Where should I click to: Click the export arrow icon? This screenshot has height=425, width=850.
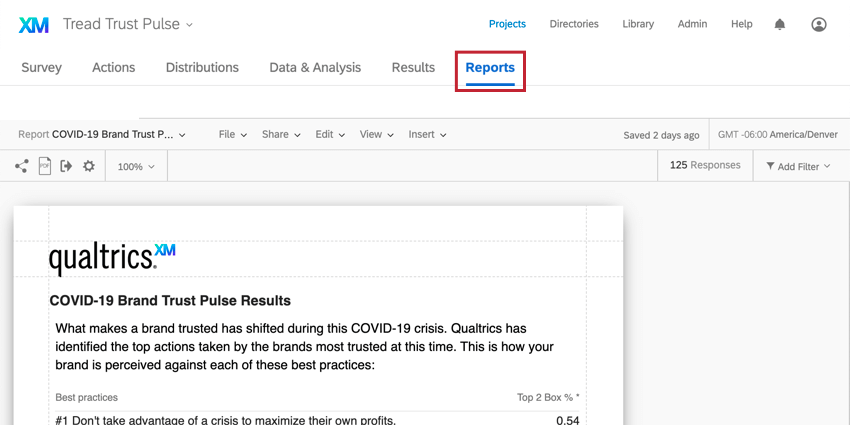[66, 166]
